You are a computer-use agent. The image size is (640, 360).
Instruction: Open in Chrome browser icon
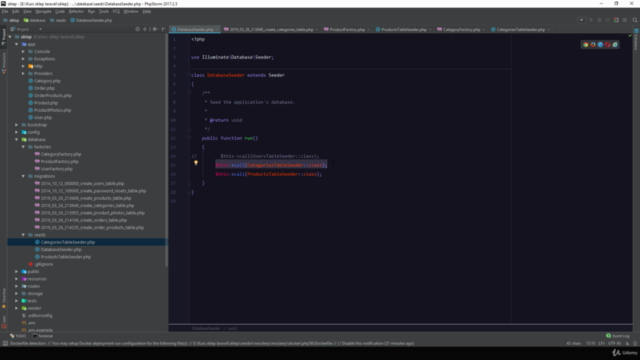point(586,44)
